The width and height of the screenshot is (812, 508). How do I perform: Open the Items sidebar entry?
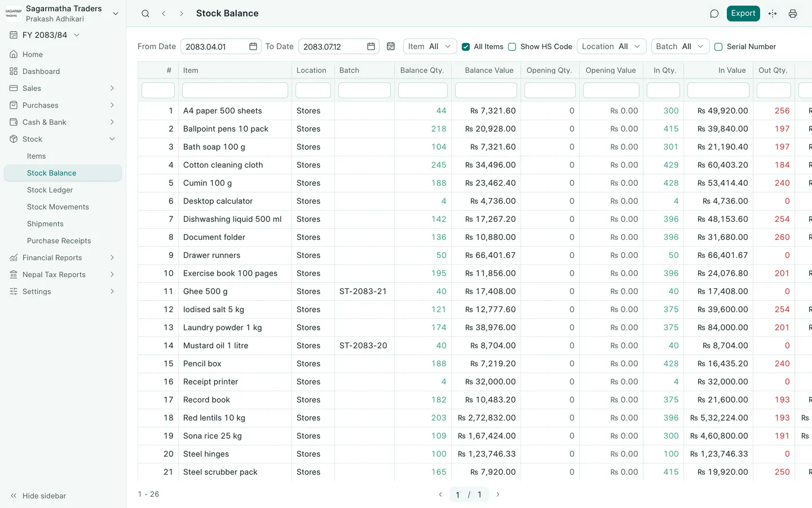point(36,156)
